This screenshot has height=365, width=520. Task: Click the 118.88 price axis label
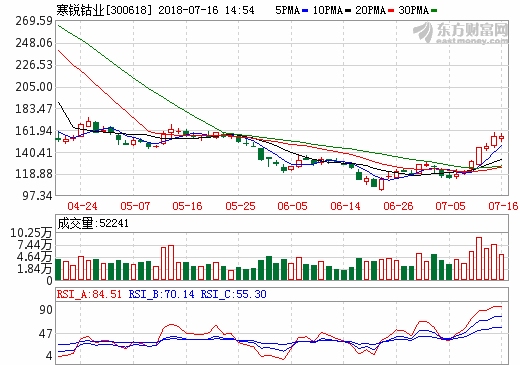[34, 174]
